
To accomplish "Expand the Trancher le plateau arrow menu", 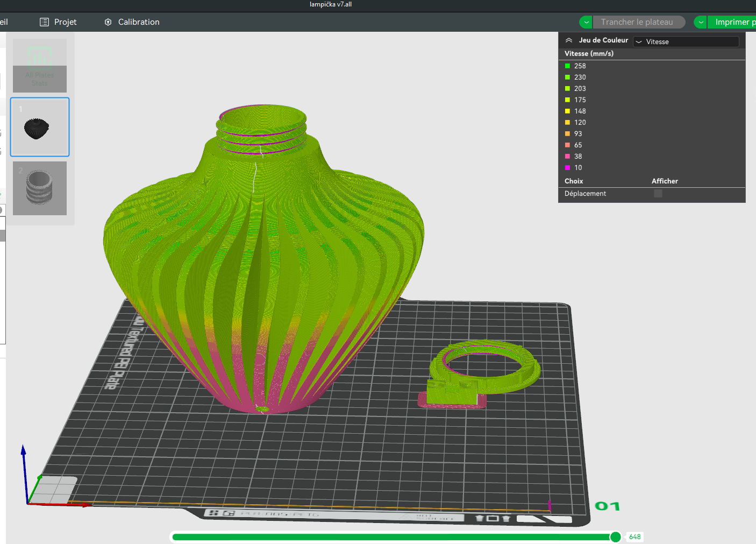I will coord(586,22).
